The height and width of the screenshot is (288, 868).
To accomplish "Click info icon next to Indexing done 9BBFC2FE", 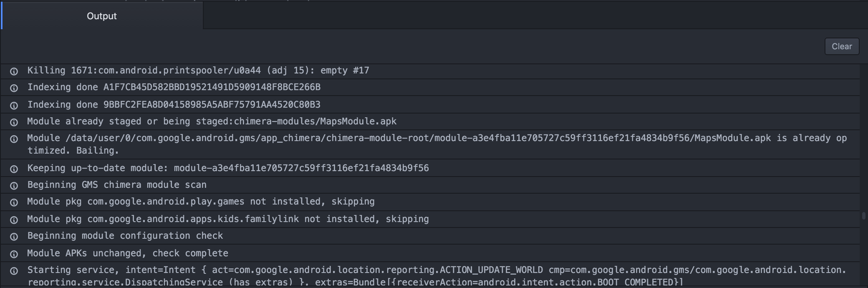I will tap(14, 106).
